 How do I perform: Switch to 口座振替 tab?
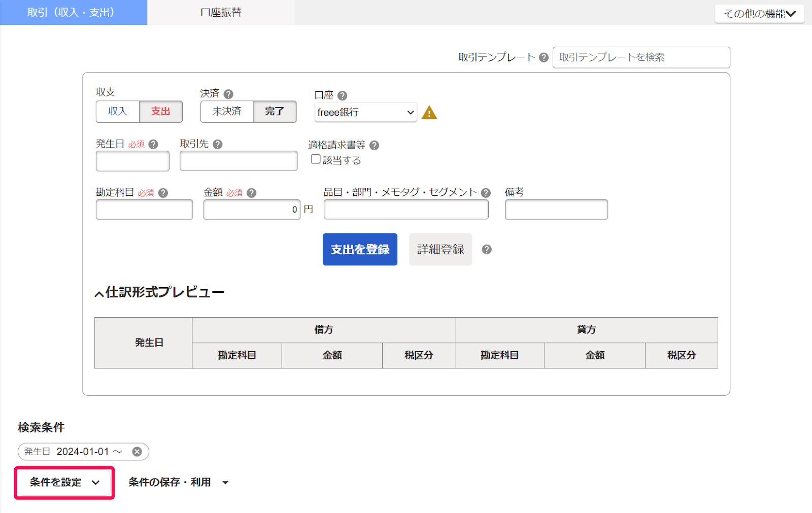coord(221,12)
